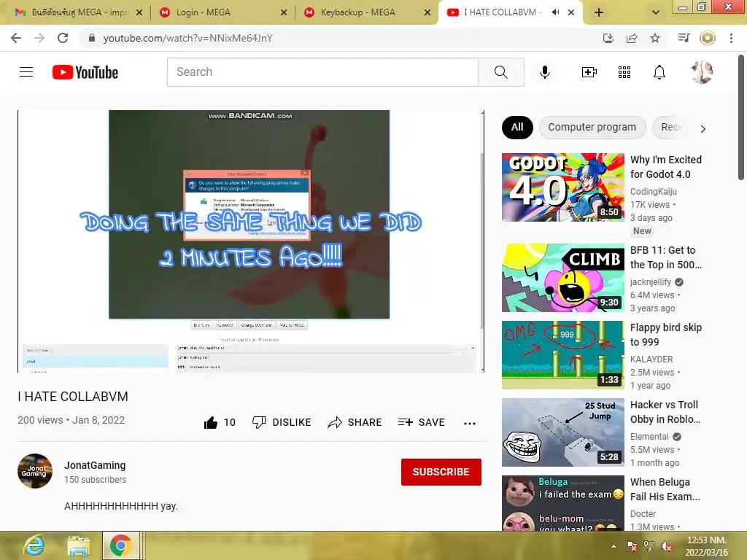
Task: Open CodingKaiju channel name
Action: click(x=653, y=192)
